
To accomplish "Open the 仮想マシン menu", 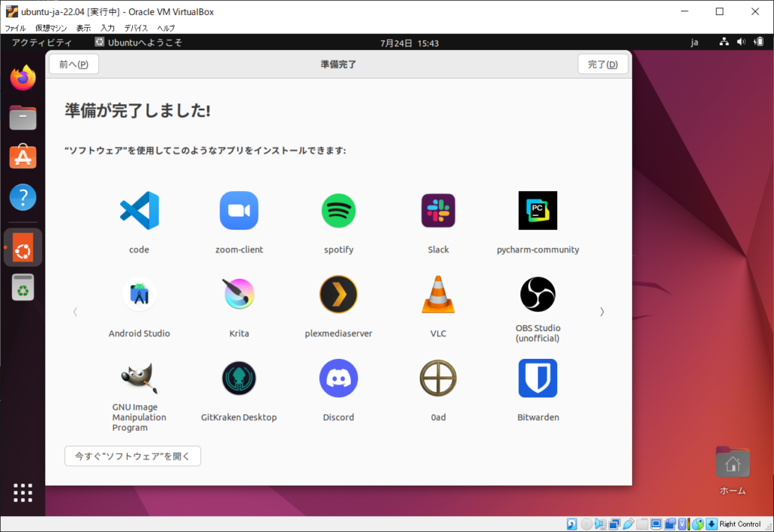I will pos(51,28).
